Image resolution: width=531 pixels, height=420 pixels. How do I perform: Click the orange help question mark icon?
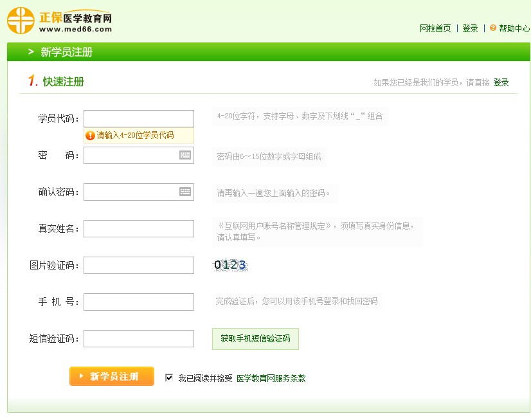(493, 28)
